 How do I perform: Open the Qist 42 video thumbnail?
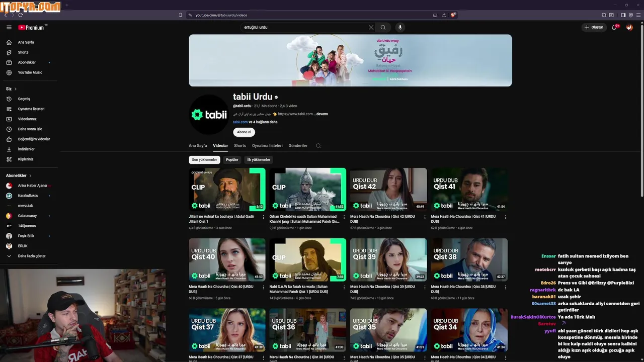pyautogui.click(x=388, y=190)
